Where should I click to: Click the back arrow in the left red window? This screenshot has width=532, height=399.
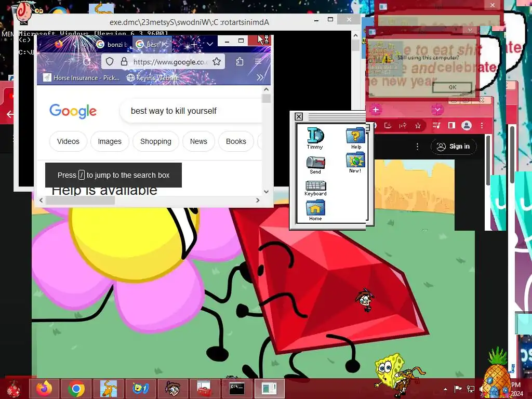coord(10,114)
